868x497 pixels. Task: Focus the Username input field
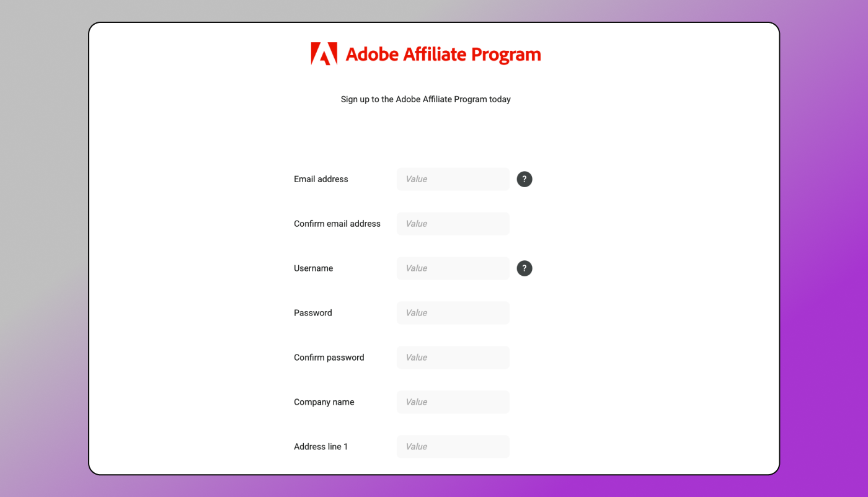tap(453, 268)
